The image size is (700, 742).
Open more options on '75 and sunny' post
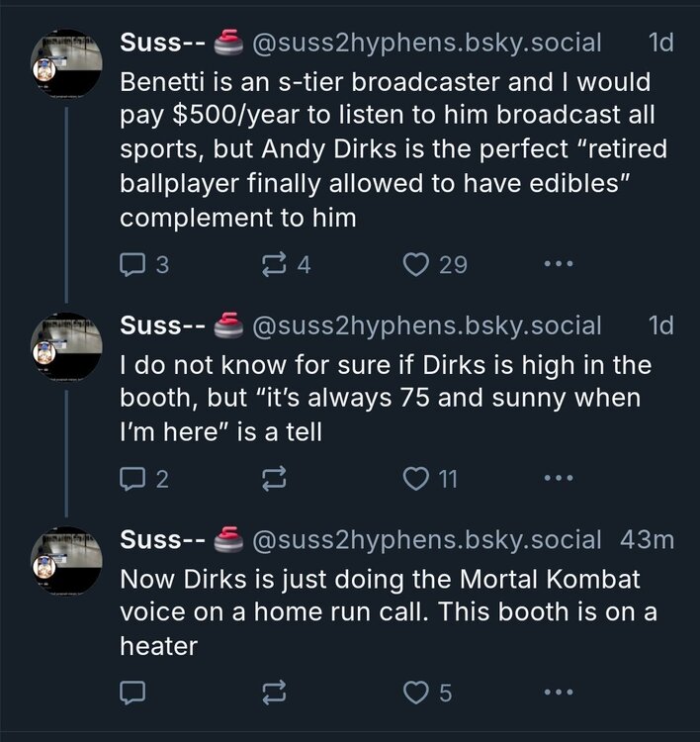559,479
